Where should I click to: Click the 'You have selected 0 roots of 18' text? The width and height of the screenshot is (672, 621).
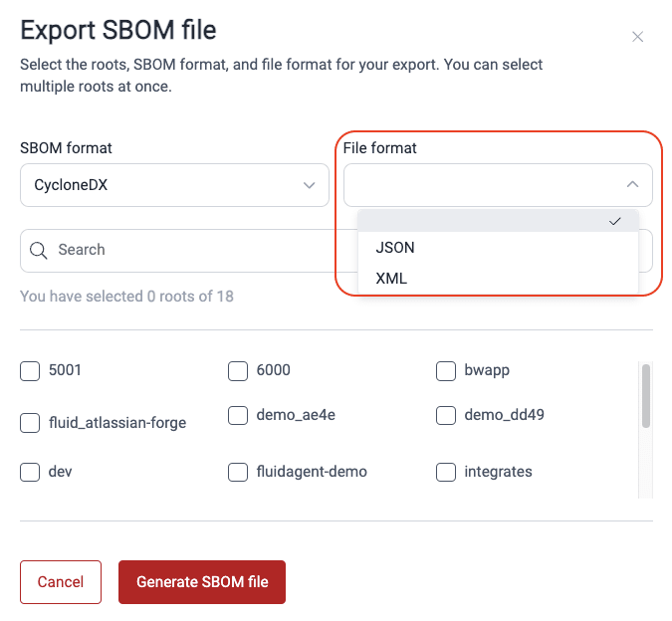point(126,297)
